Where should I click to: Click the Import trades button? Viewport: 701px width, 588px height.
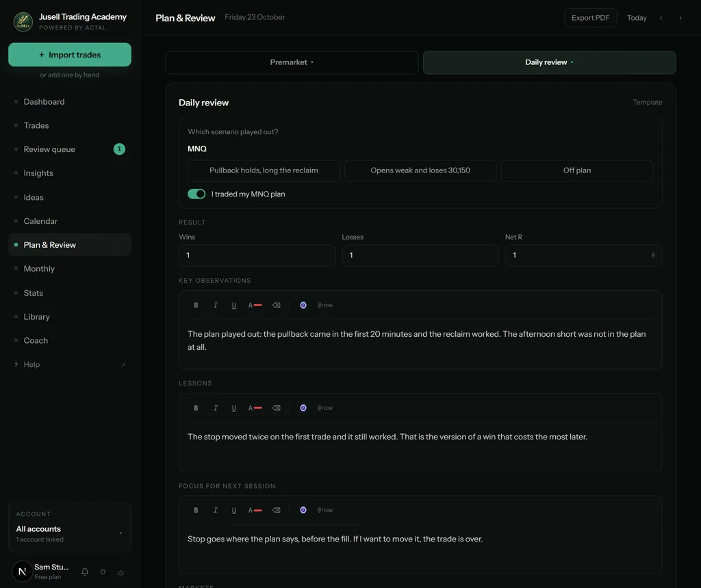tap(70, 55)
